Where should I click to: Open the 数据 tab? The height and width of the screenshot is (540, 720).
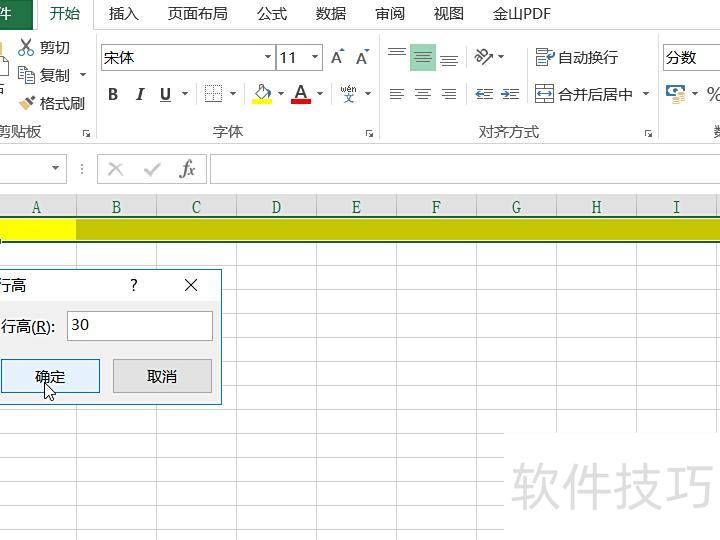pyautogui.click(x=331, y=13)
